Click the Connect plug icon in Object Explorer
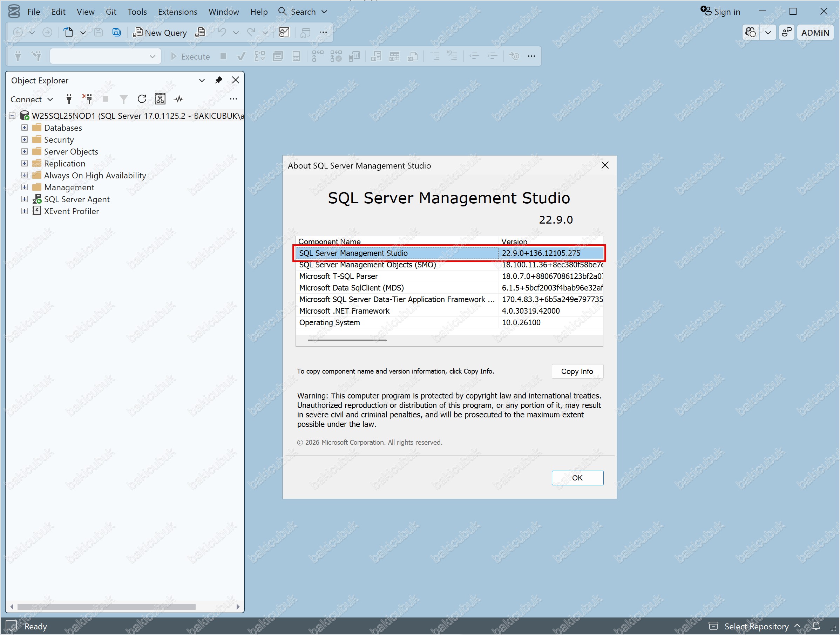The image size is (840, 635). tap(69, 99)
